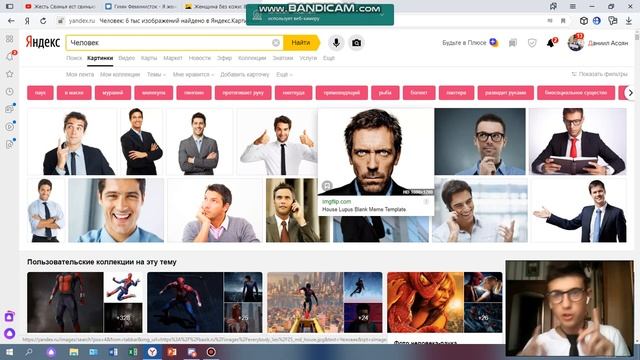Open the sidebar history clock icon
The image size is (640, 360).
[9, 91]
